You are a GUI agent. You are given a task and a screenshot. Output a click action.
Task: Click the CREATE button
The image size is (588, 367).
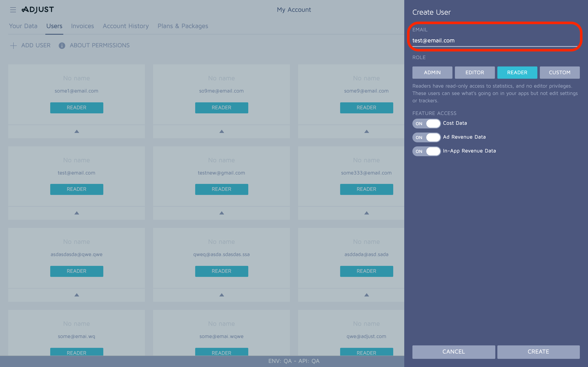538,351
